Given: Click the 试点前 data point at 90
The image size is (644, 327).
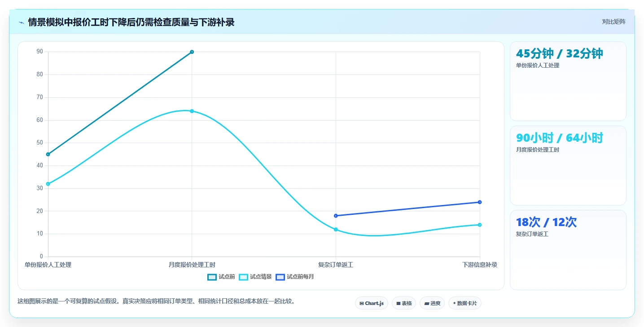Looking at the screenshot, I should pyautogui.click(x=192, y=52).
